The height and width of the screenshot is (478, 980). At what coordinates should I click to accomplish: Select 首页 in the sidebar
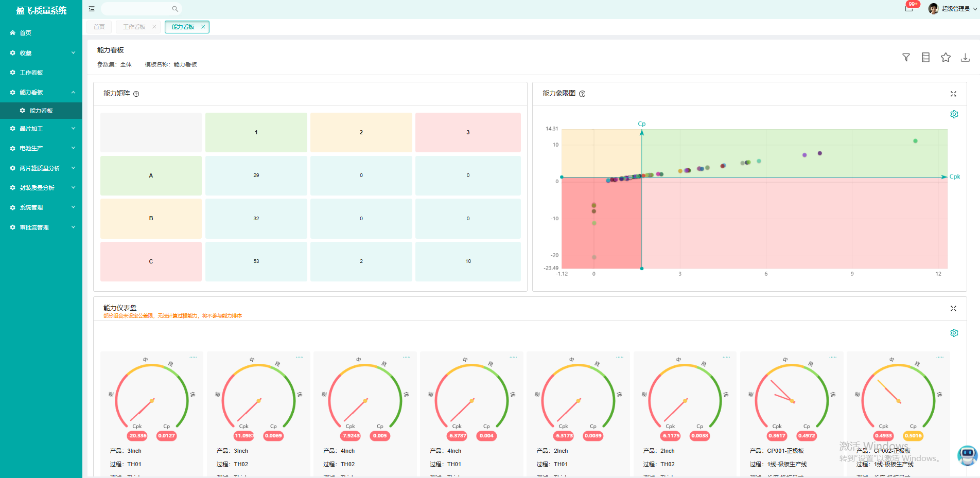[x=26, y=33]
